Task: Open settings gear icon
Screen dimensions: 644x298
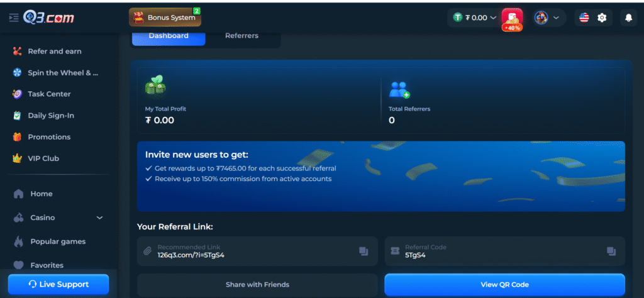Action: tap(602, 18)
